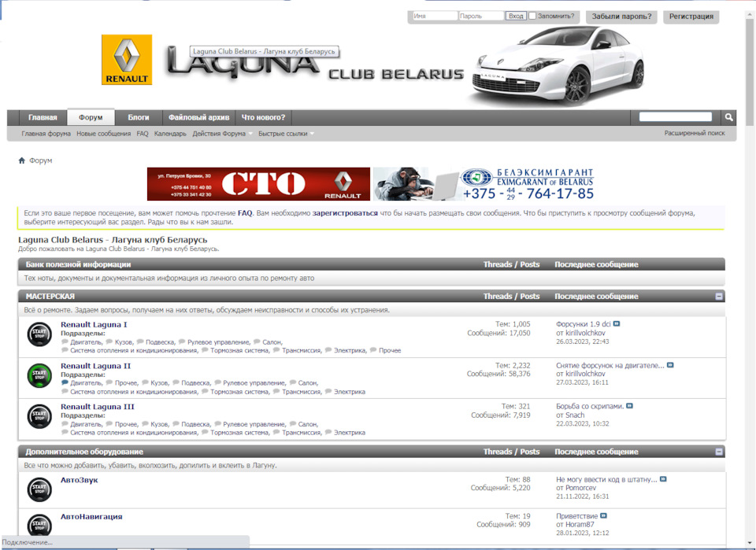Image resolution: width=756 pixels, height=550 pixels.
Task: Open the Что нового? tab
Action: click(x=263, y=117)
